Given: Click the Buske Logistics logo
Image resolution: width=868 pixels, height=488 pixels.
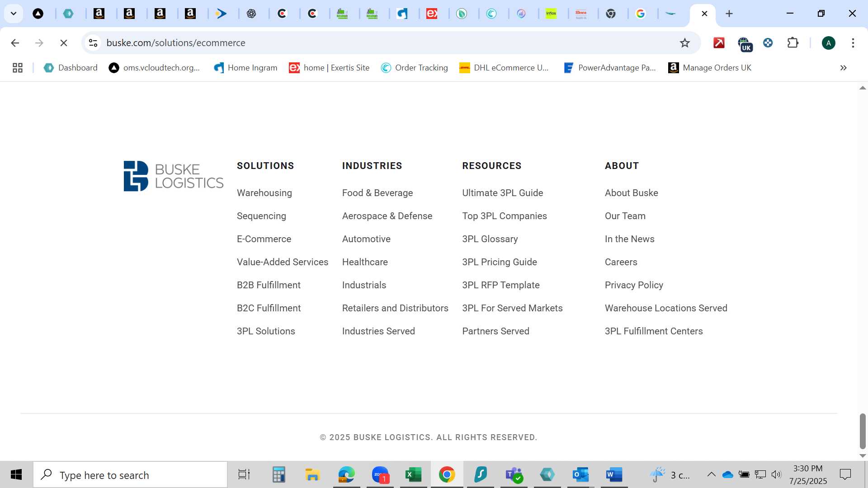Looking at the screenshot, I should 174,176.
